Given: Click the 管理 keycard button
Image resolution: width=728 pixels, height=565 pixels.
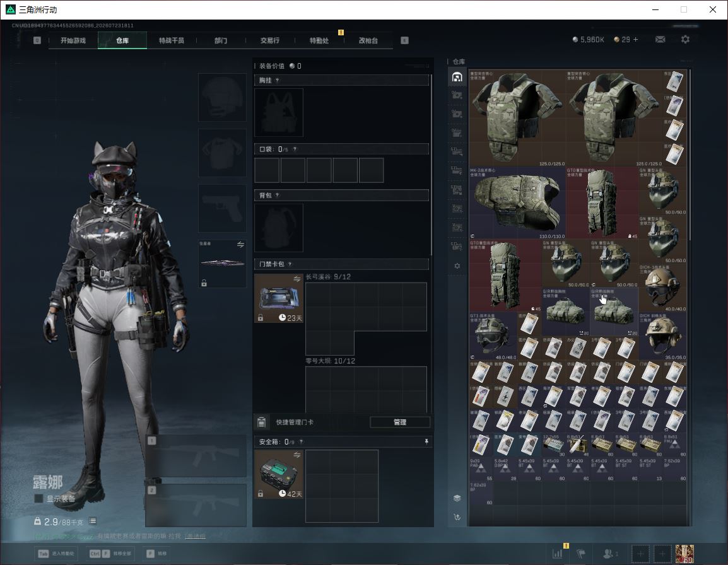Looking at the screenshot, I should [x=400, y=422].
